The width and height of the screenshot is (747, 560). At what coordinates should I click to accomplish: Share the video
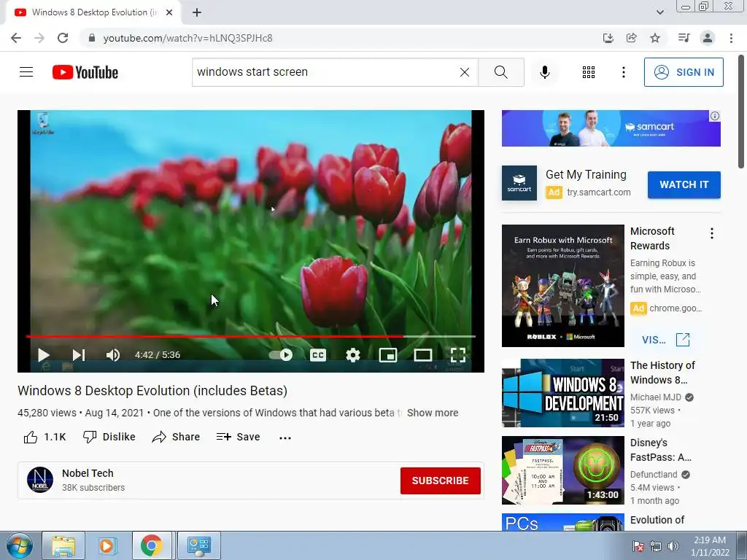(x=176, y=437)
